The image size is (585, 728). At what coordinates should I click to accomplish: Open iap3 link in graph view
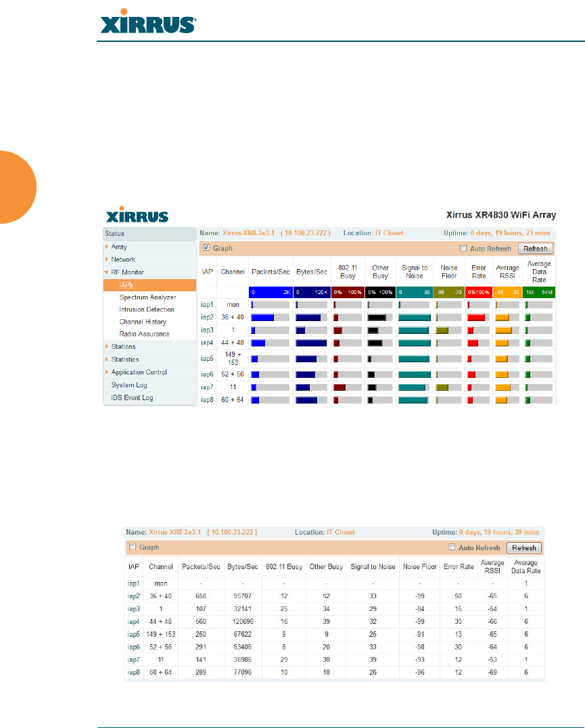tap(207, 330)
